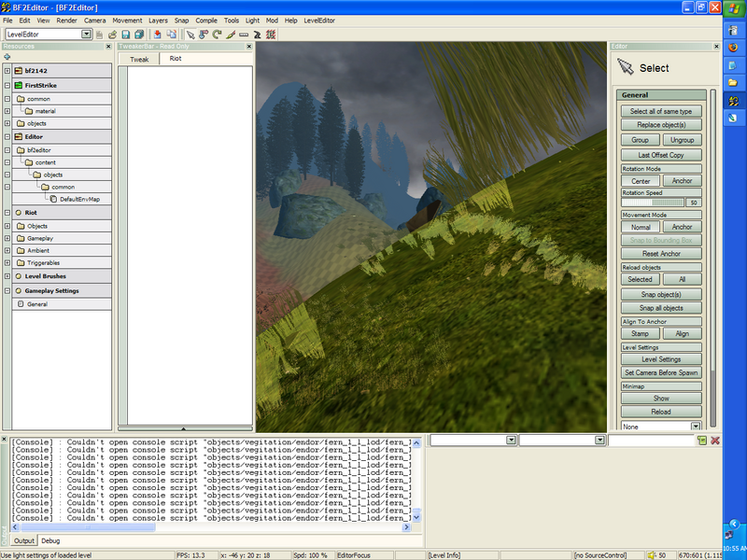Screen dimensions: 747x560
Task: Select the road tool icon
Action: (x=258, y=35)
